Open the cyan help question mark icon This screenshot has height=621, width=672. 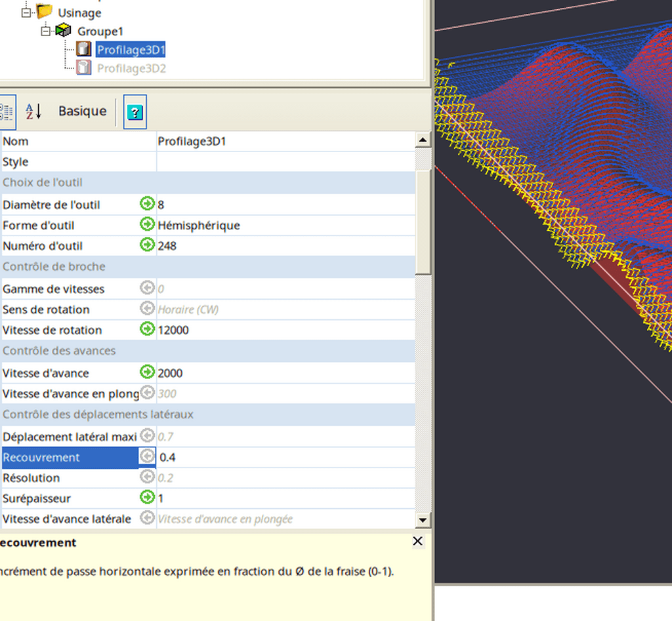[x=135, y=112]
